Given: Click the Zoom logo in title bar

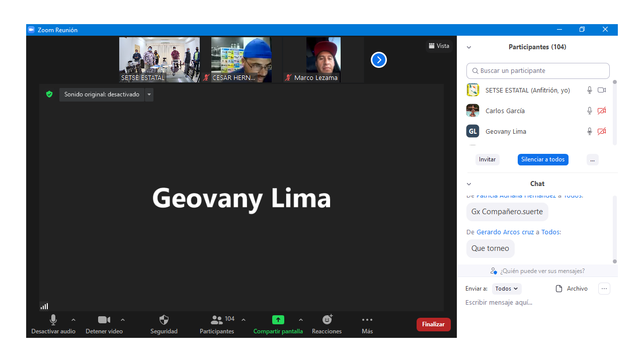Looking at the screenshot, I should 31,30.
